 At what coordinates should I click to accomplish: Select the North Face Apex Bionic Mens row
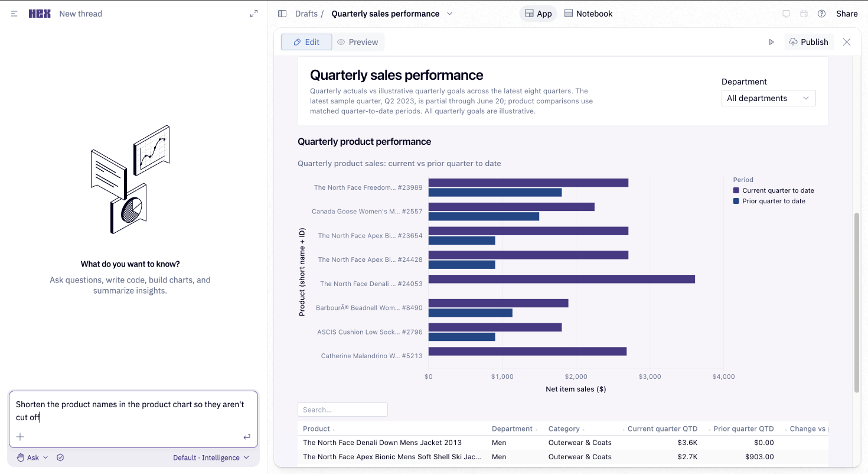tap(563, 457)
